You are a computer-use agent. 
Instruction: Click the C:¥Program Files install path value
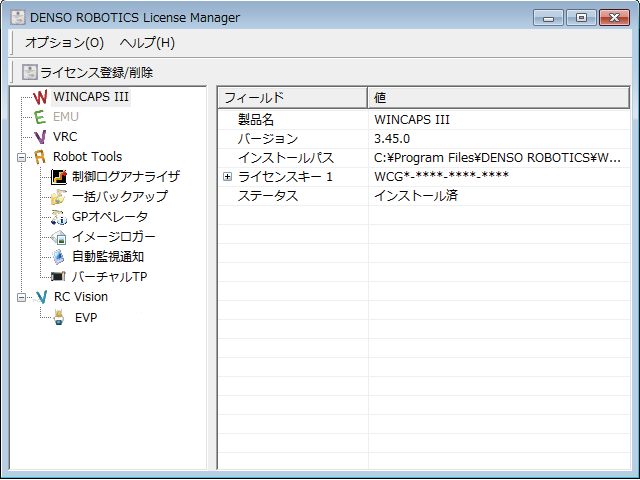pos(497,158)
